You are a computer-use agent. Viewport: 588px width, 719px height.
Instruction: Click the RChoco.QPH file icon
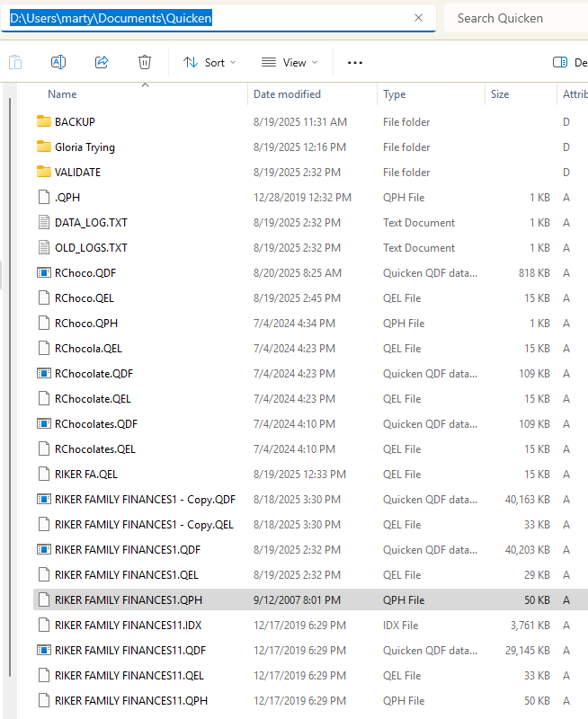coord(44,324)
